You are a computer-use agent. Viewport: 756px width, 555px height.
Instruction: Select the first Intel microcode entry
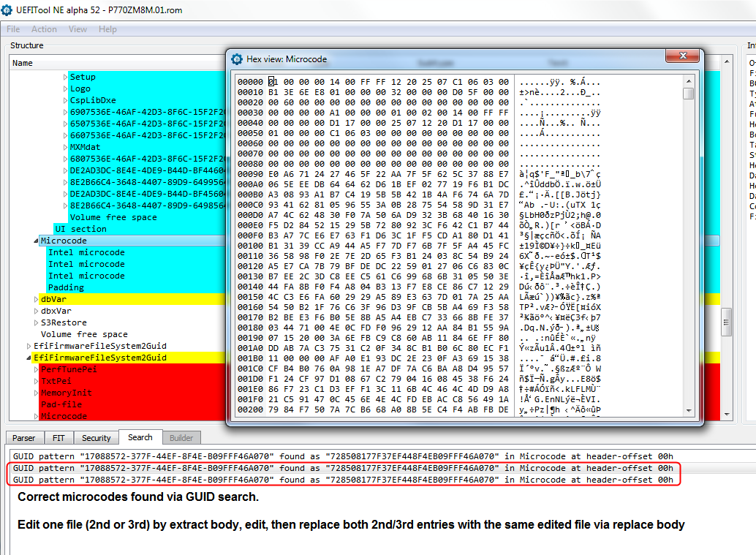[x=86, y=252]
